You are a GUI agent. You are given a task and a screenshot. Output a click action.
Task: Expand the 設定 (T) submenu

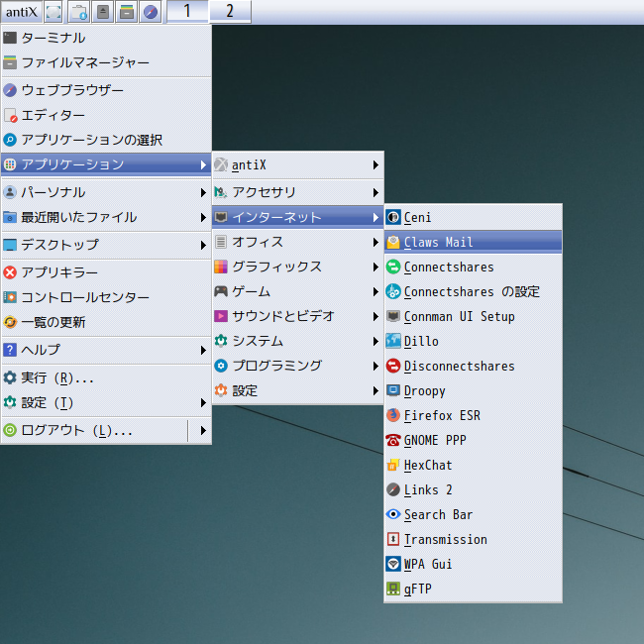(106, 402)
